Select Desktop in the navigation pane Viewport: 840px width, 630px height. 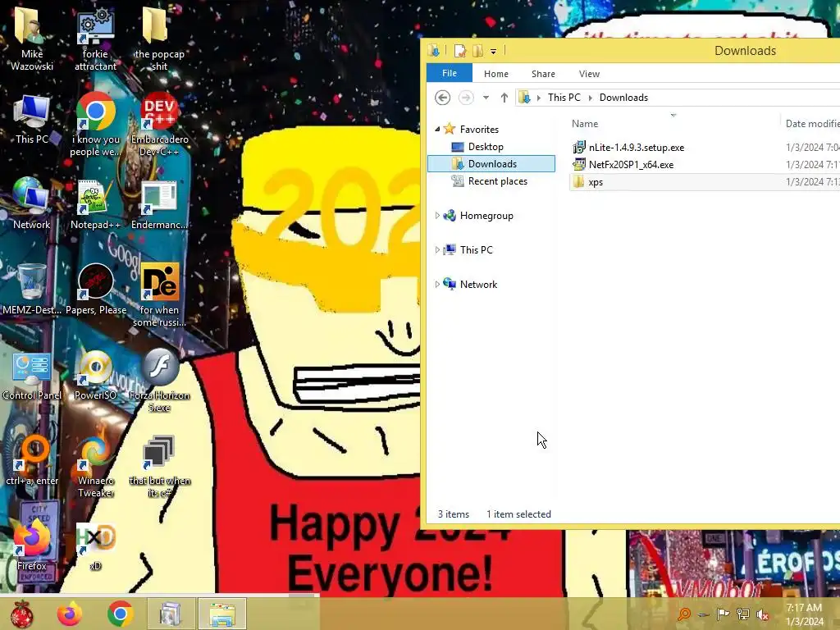[x=486, y=147]
